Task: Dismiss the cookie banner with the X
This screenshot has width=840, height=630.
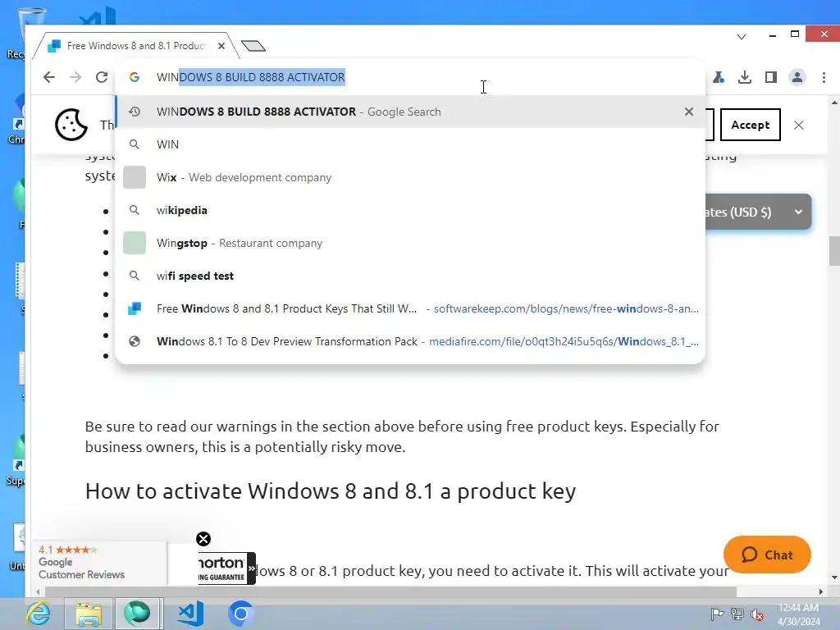Action: point(799,125)
